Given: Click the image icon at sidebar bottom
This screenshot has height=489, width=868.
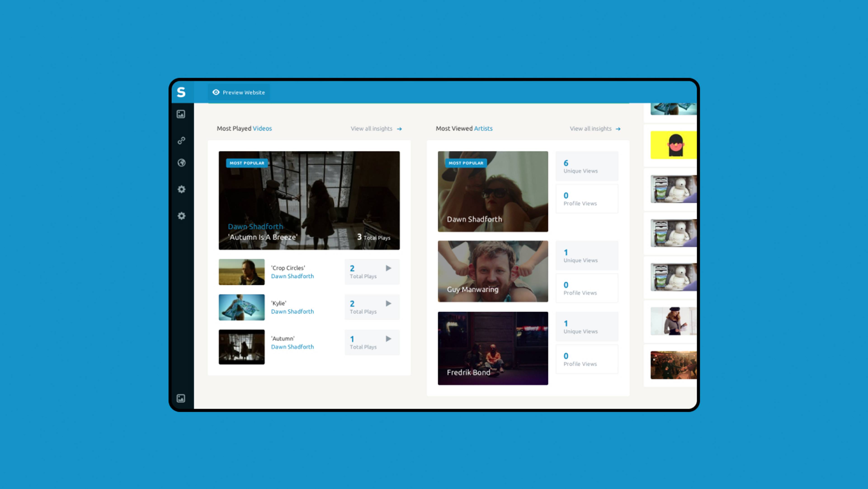Looking at the screenshot, I should [181, 398].
